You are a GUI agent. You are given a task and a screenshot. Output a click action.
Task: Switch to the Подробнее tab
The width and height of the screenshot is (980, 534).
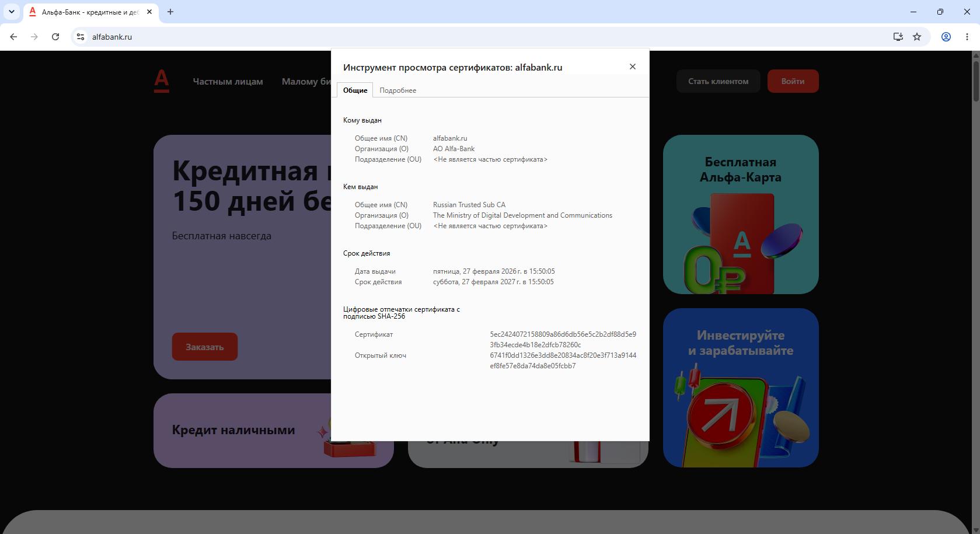[x=397, y=90]
